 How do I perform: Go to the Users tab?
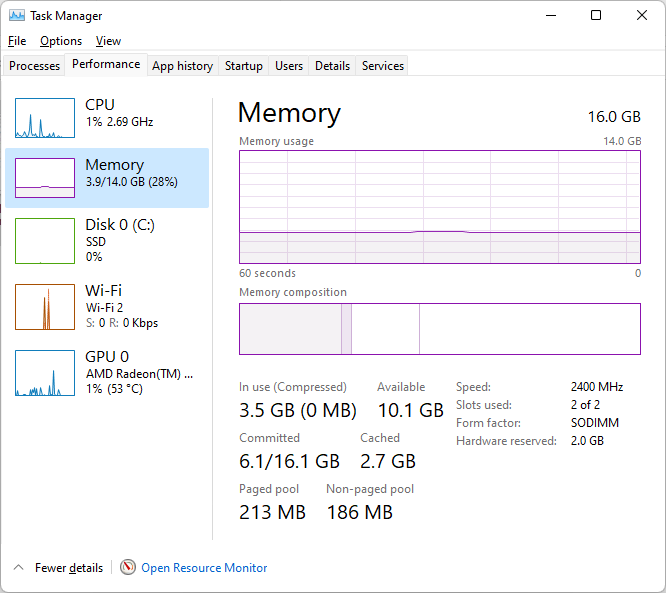289,66
